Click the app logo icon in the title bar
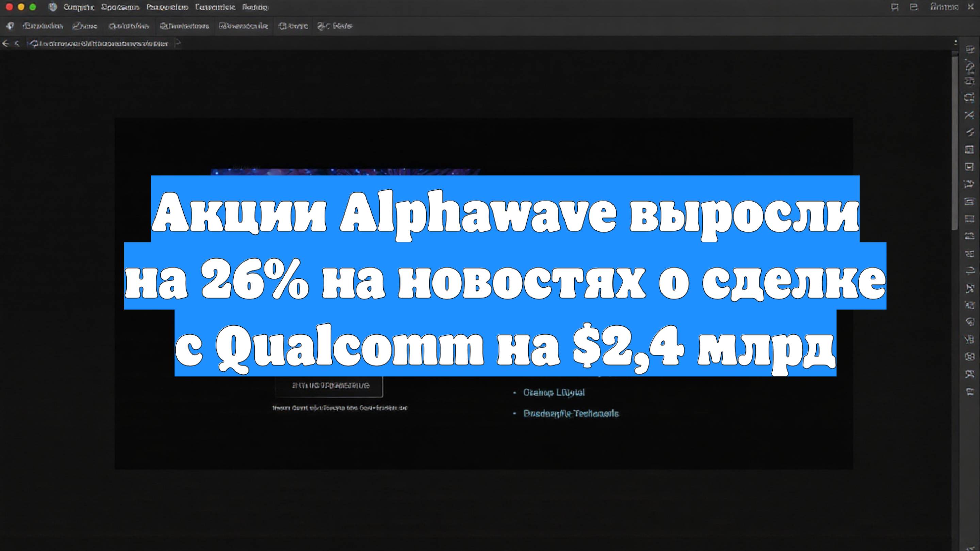980x551 pixels. click(x=53, y=7)
